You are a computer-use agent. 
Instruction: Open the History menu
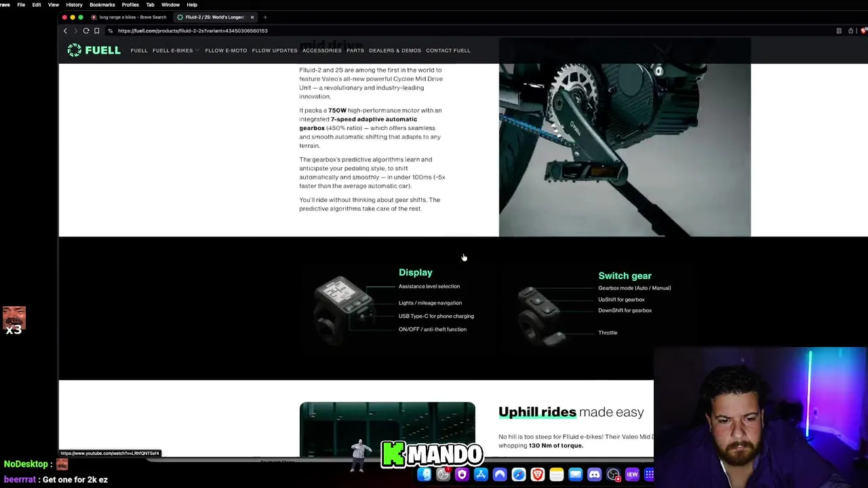tap(75, 5)
